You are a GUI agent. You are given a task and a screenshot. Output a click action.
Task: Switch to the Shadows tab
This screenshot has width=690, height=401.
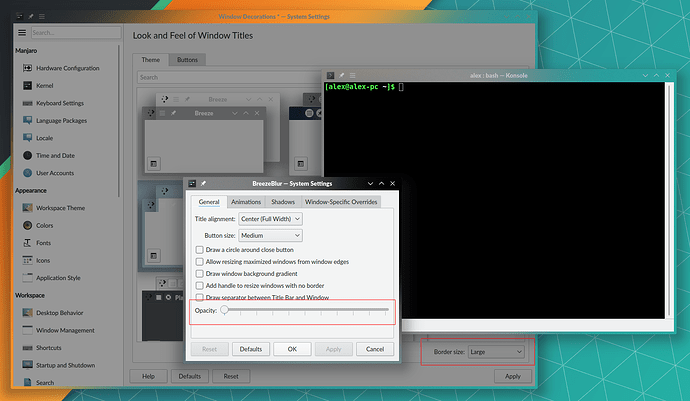point(282,202)
